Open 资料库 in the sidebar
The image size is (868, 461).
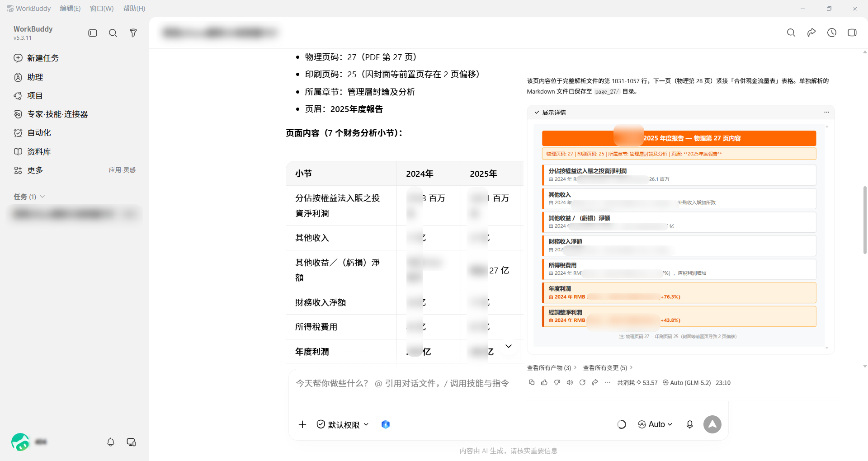[x=75, y=152]
